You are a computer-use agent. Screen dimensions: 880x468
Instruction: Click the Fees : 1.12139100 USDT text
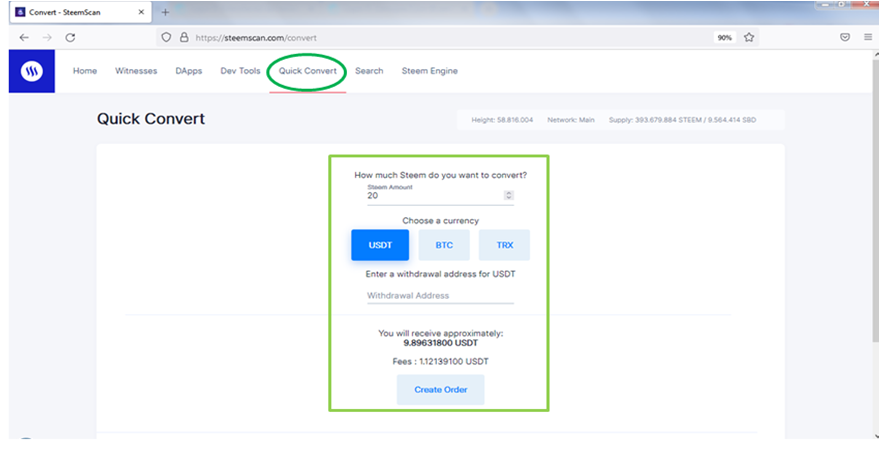(x=441, y=361)
